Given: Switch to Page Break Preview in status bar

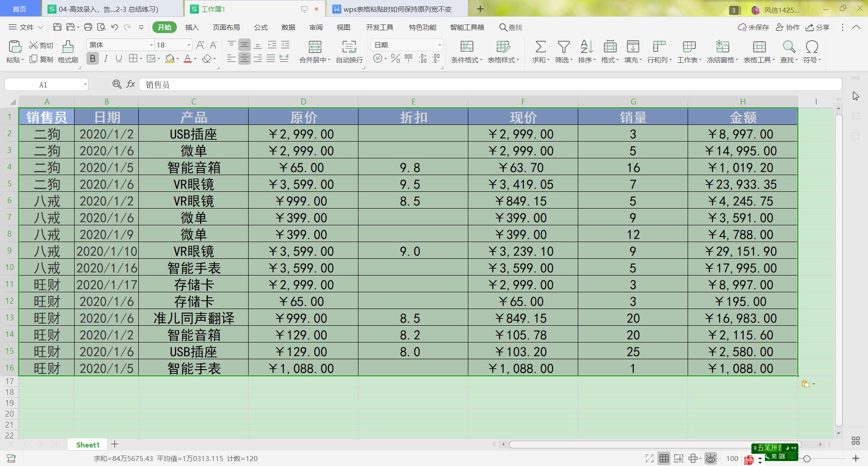Looking at the screenshot, I should 678,458.
